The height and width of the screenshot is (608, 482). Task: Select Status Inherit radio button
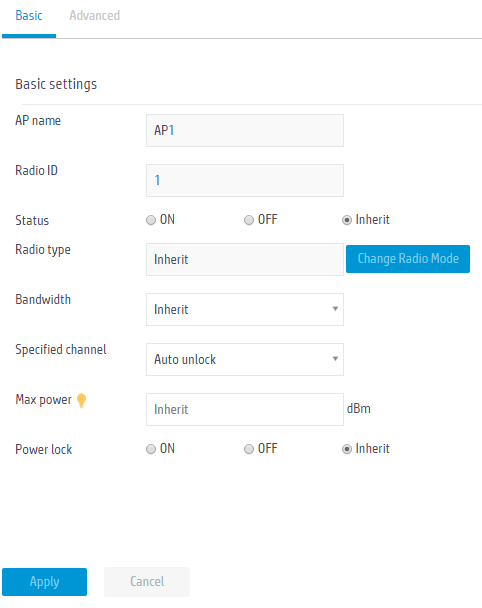pos(347,220)
